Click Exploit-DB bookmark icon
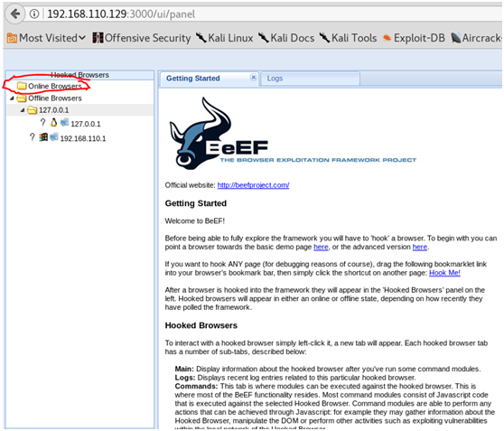Viewport: 504px width, 431px height. pos(387,38)
